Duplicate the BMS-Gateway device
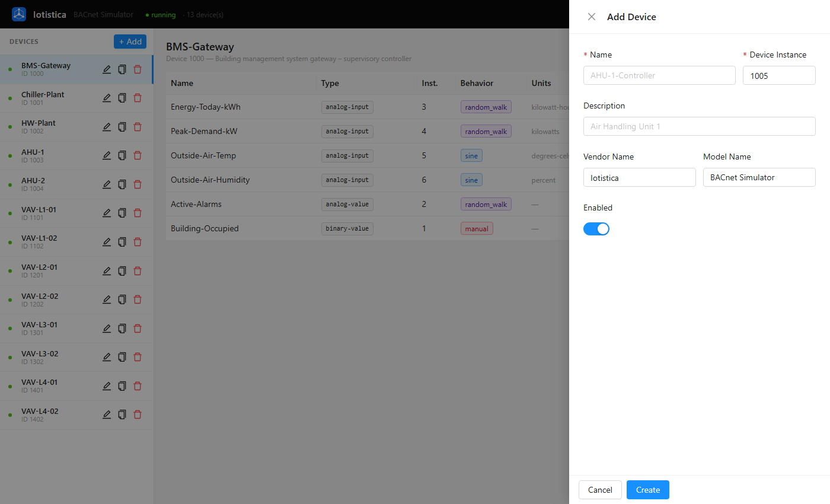The width and height of the screenshot is (830, 504). [x=122, y=69]
